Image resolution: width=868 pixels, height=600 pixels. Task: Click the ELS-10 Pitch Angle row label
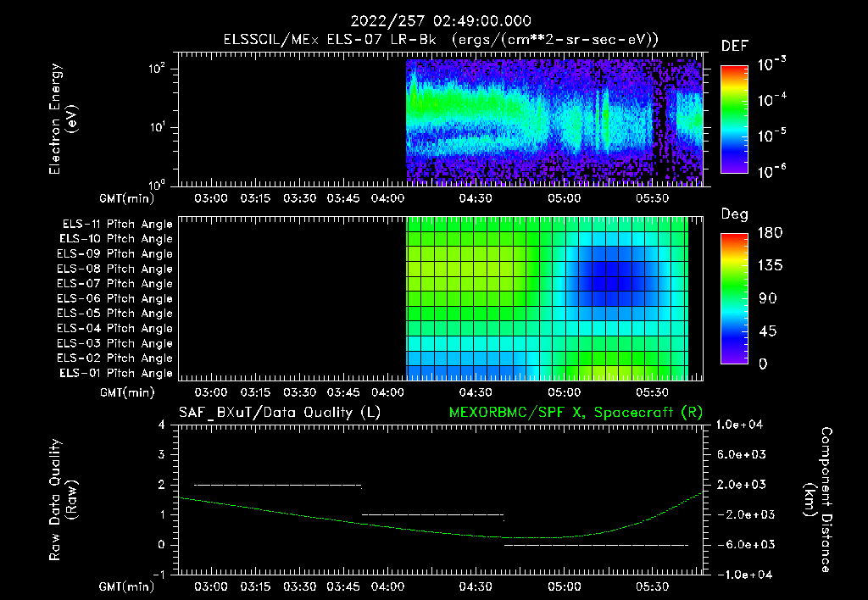(x=116, y=239)
